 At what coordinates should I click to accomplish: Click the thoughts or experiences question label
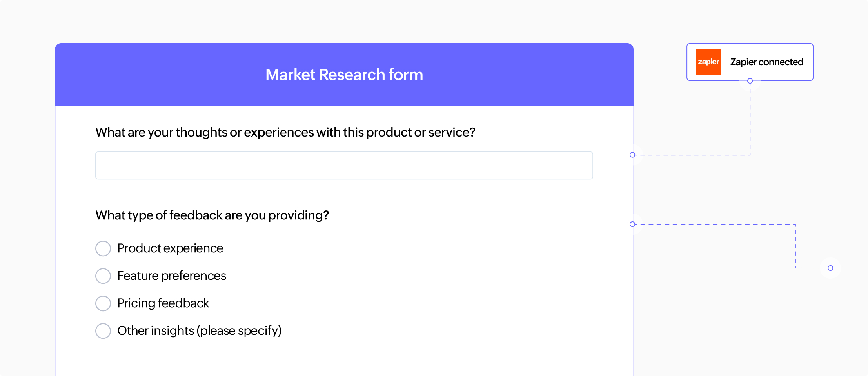[x=285, y=132]
